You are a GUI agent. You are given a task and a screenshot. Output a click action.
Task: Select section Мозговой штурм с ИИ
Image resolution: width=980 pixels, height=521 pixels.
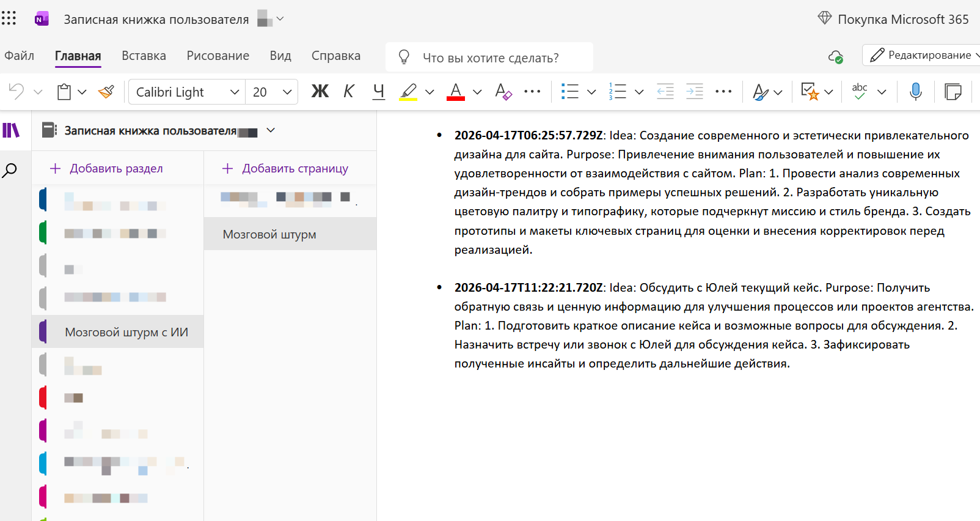(x=118, y=332)
